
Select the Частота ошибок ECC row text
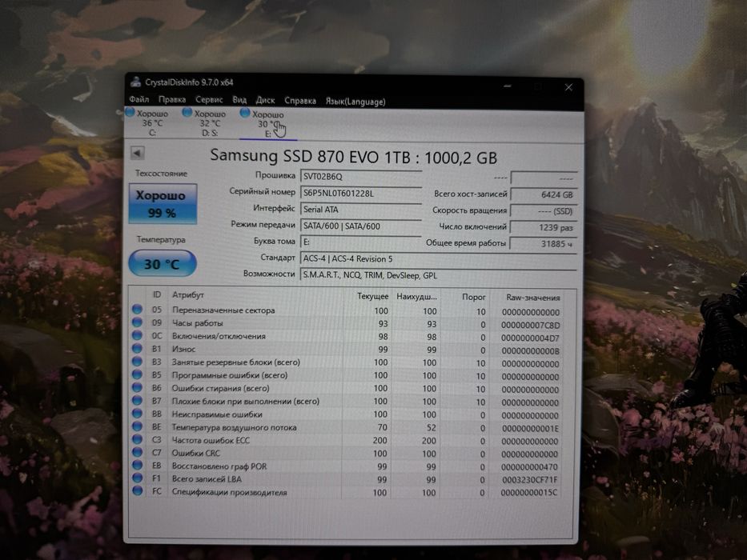(211, 440)
